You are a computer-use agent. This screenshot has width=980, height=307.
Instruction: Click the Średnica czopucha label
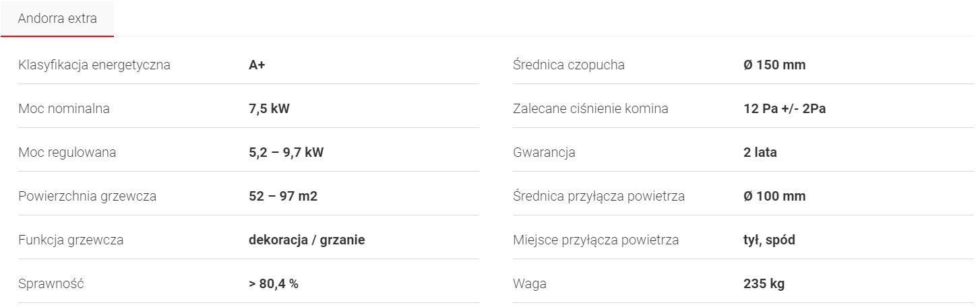tap(569, 65)
